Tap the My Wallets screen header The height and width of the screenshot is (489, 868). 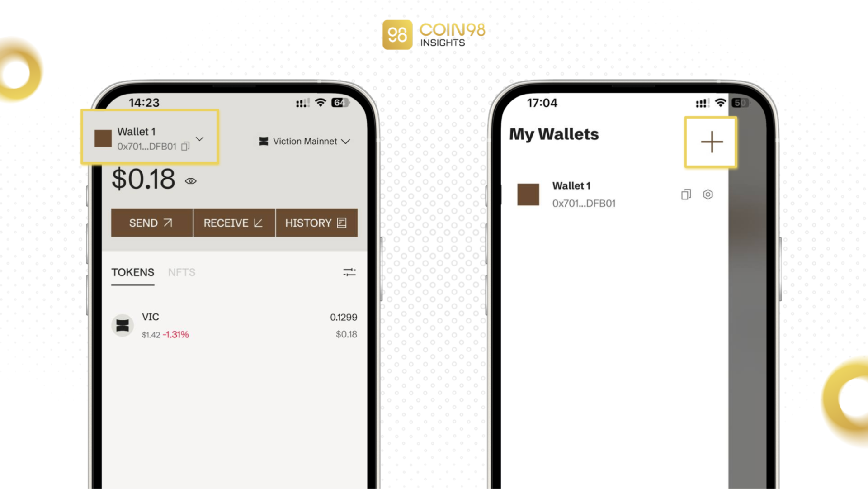point(553,133)
